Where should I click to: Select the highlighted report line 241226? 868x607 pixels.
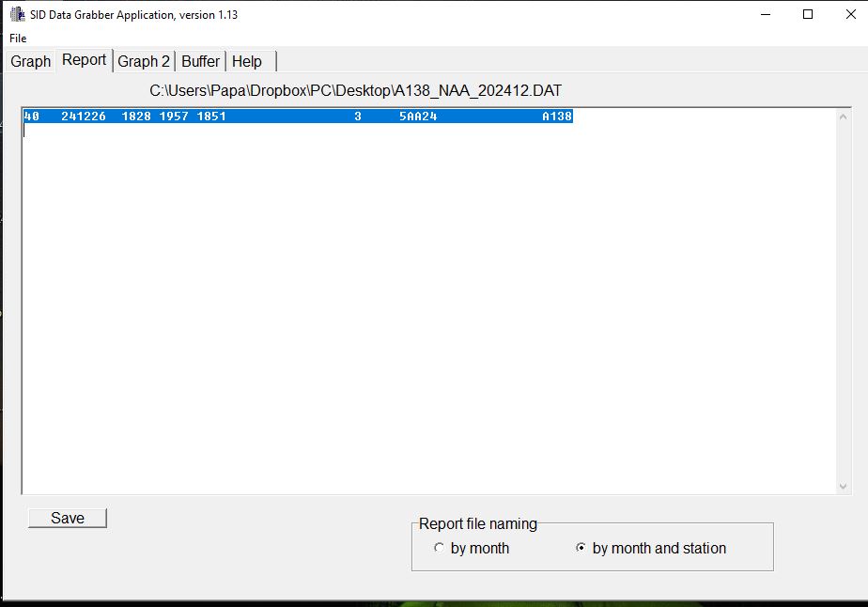(298, 117)
